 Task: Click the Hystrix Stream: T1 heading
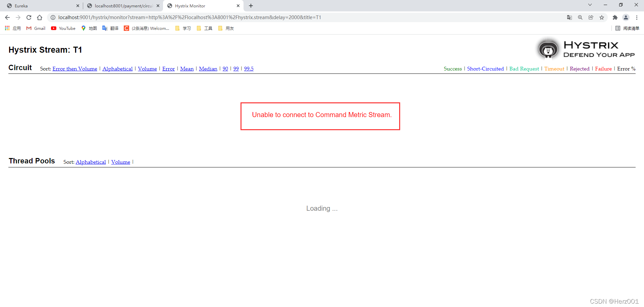(45, 50)
